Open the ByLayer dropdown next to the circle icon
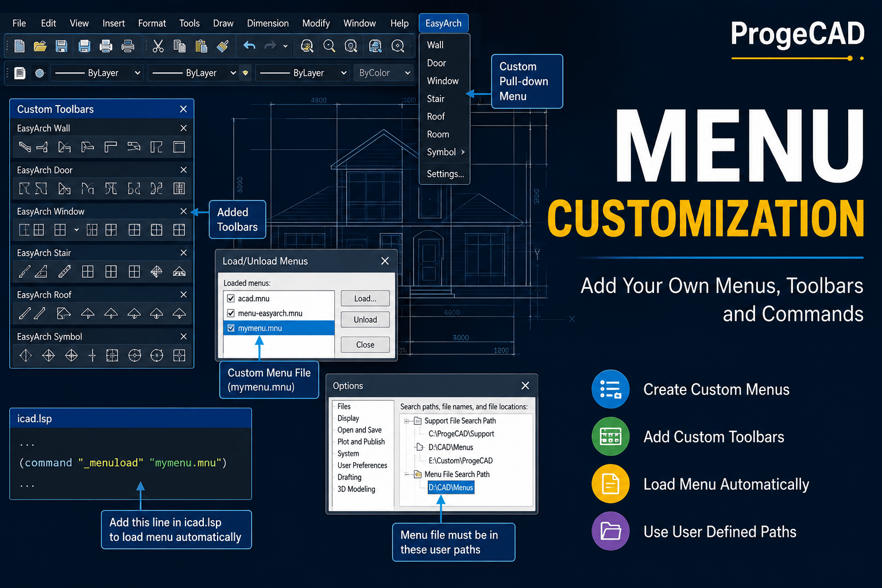 tap(97, 73)
